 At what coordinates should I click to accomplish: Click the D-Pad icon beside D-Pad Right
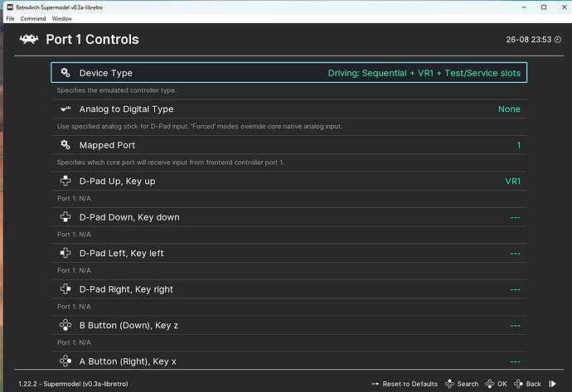[x=65, y=288]
